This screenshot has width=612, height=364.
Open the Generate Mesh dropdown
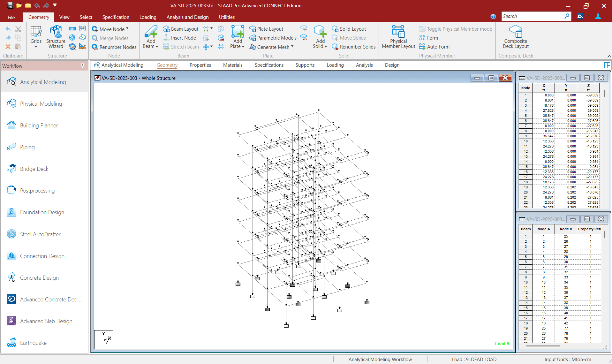coord(292,47)
